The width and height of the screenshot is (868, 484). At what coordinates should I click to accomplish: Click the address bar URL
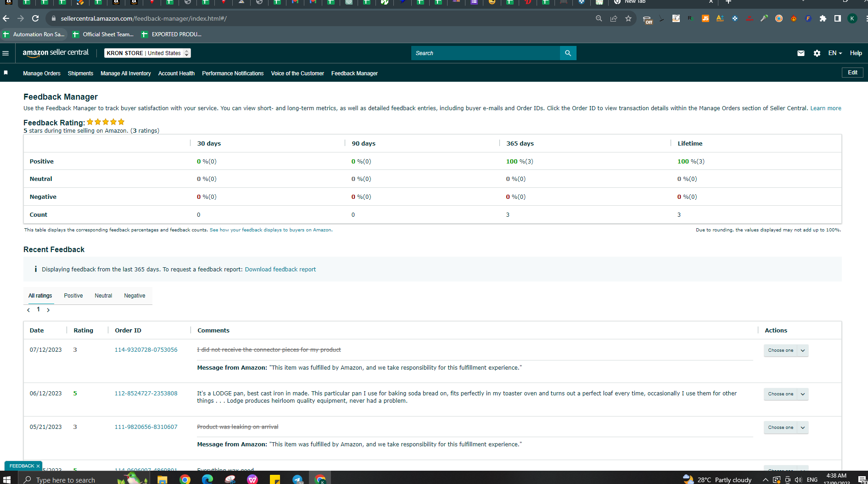point(144,19)
